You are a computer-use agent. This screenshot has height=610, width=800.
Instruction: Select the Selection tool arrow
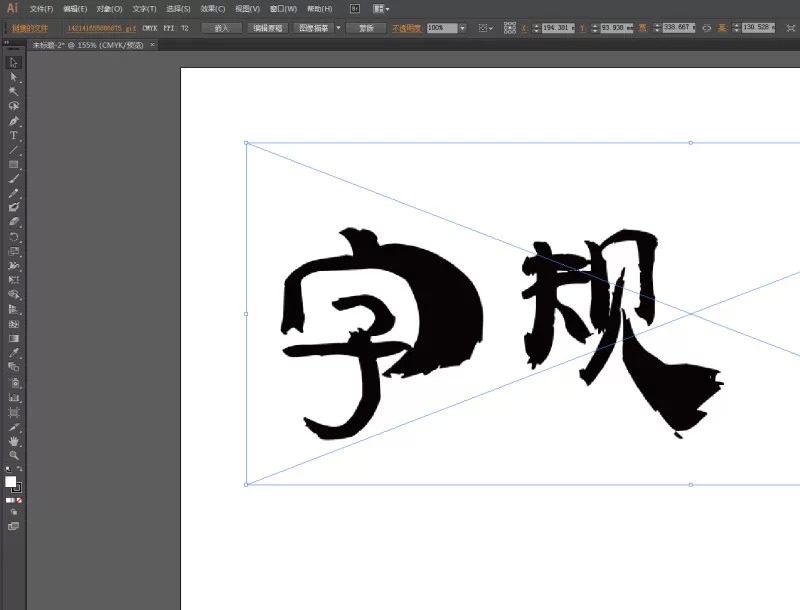pyautogui.click(x=14, y=62)
